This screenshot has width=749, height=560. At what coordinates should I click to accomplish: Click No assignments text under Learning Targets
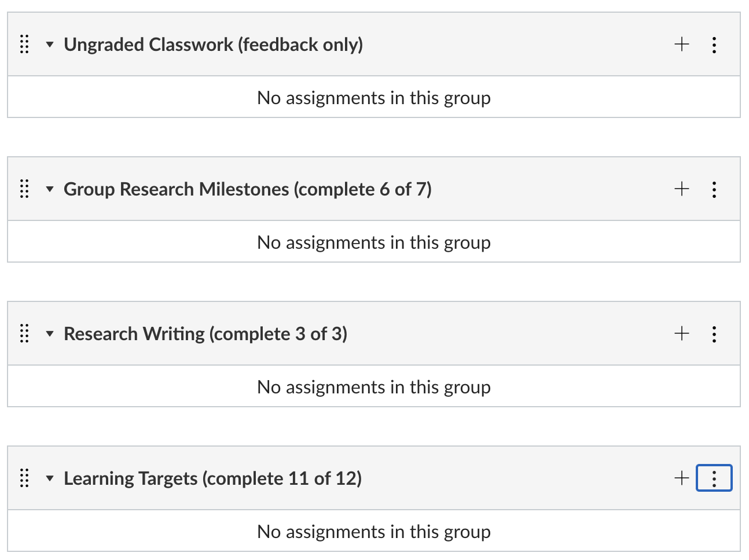coord(374,531)
